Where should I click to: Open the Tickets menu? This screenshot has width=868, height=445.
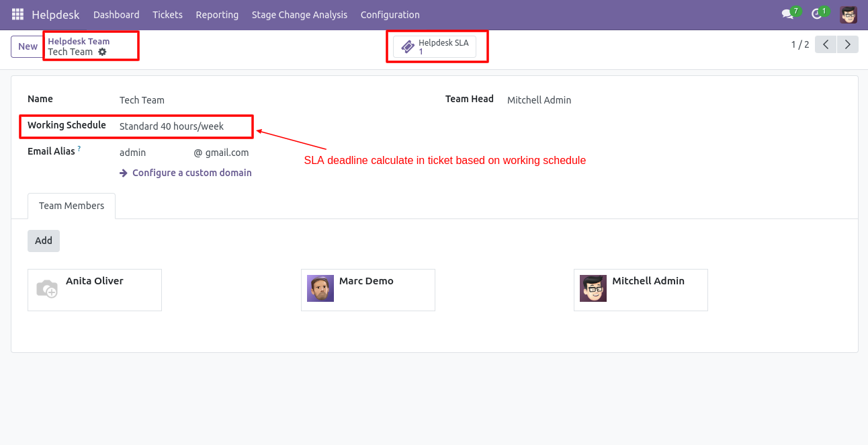(167, 15)
